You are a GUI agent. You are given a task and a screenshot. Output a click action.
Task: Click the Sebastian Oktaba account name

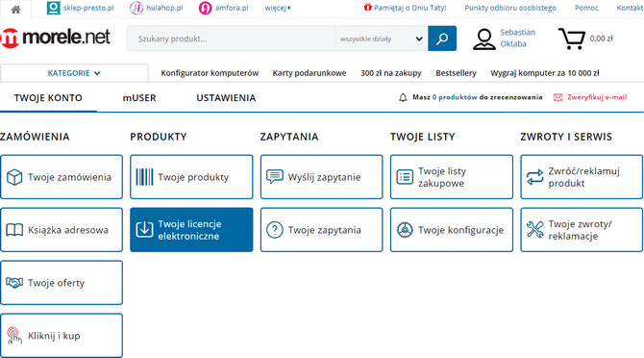pyautogui.click(x=517, y=38)
